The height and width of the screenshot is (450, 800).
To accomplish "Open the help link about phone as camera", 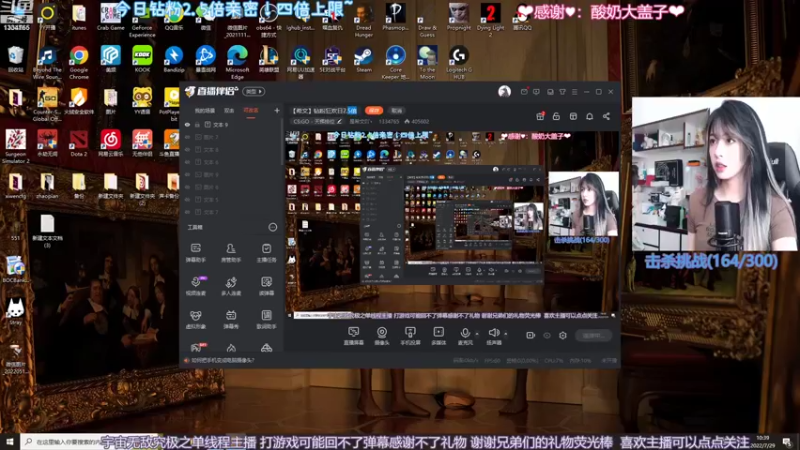I will 222,360.
